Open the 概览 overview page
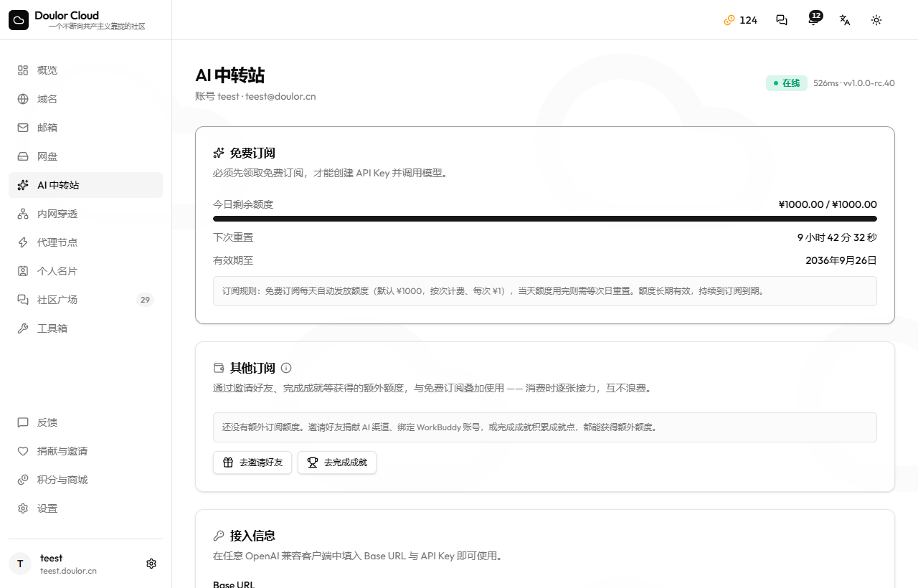Viewport: 918px width, 588px height. tap(85, 70)
